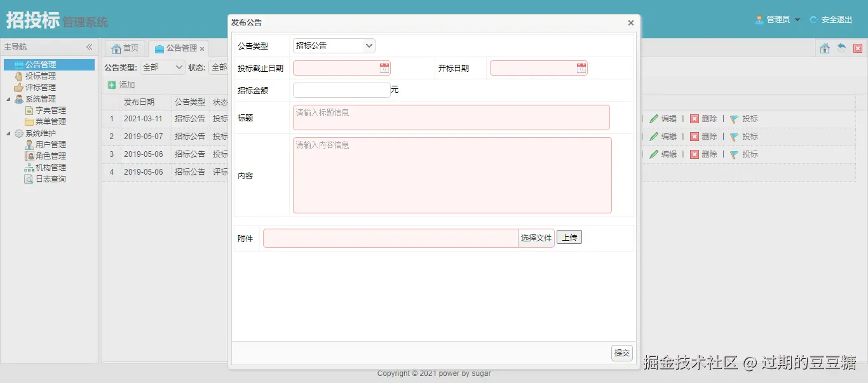Close the 公告管理 tab with its small x

(x=202, y=49)
